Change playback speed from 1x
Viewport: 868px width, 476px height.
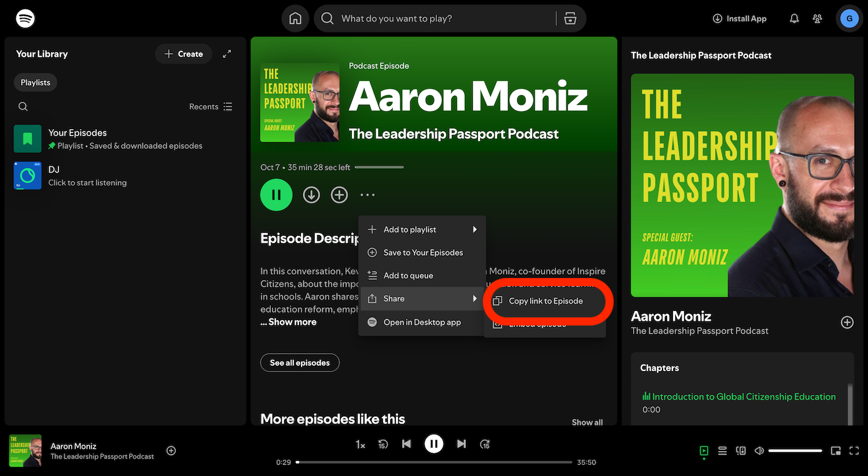click(x=360, y=444)
